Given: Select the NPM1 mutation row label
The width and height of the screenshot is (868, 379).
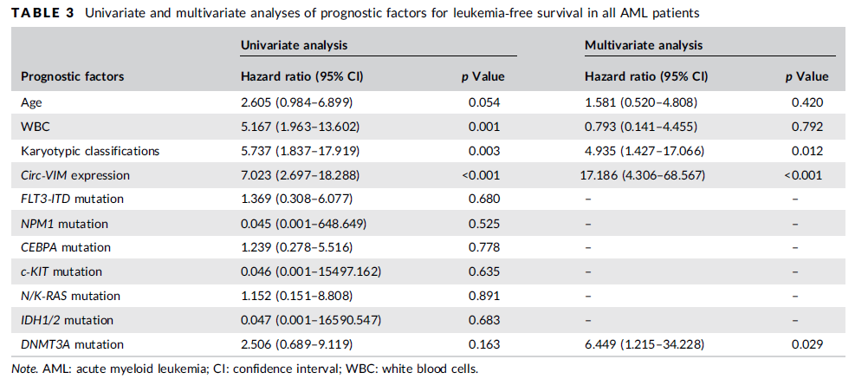Looking at the screenshot, I should pyautogui.click(x=63, y=223).
